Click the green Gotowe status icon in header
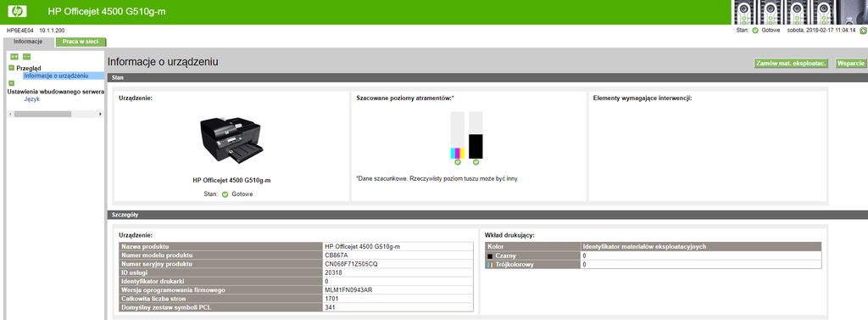 click(755, 31)
